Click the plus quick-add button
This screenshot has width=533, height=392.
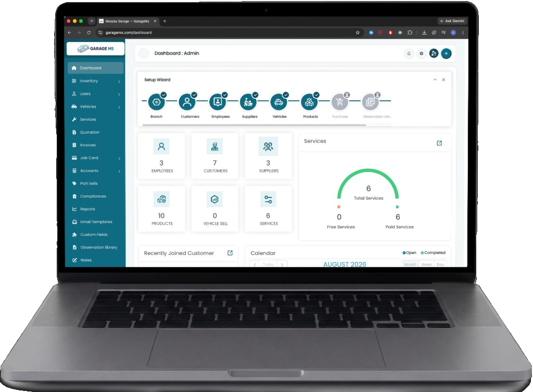click(x=446, y=53)
